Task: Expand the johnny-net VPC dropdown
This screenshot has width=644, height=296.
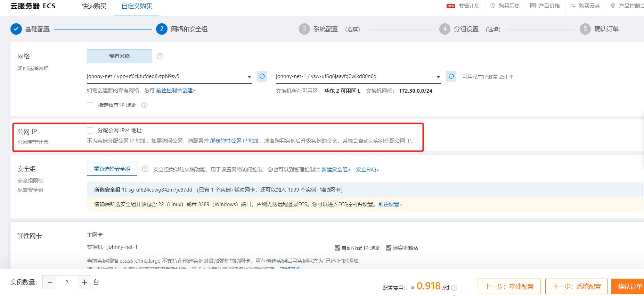Action: pyautogui.click(x=169, y=76)
